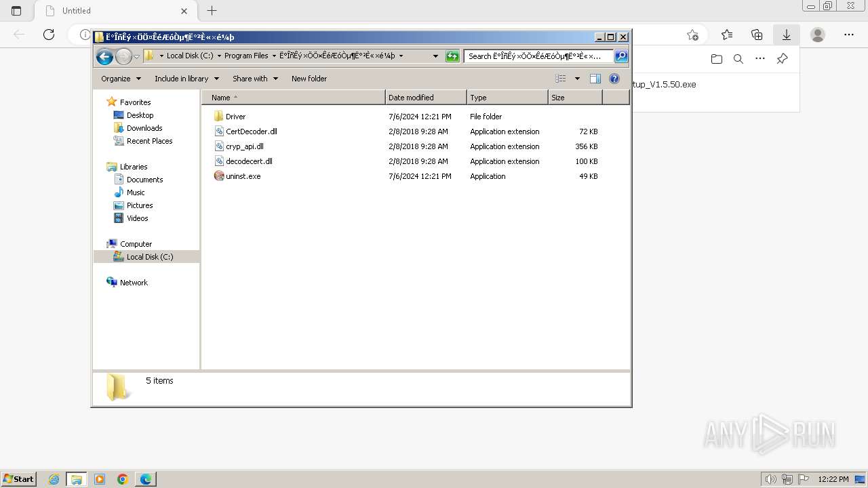Open the Explorer Help icon
This screenshot has height=488, width=868.
[x=614, y=79]
